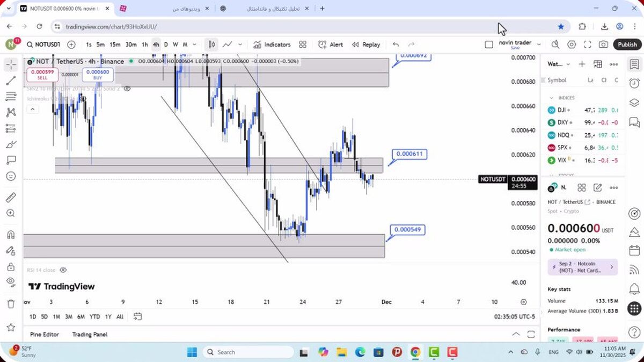Expand the novin trader layout dropdown
Viewport: 644px width, 362px height.
(x=539, y=45)
